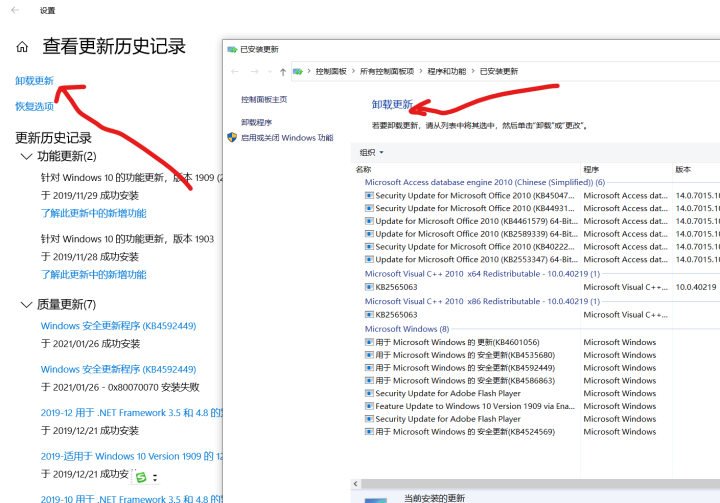Click the Installed Updates window title icon
This screenshot has width=720, height=503.
(232, 49)
